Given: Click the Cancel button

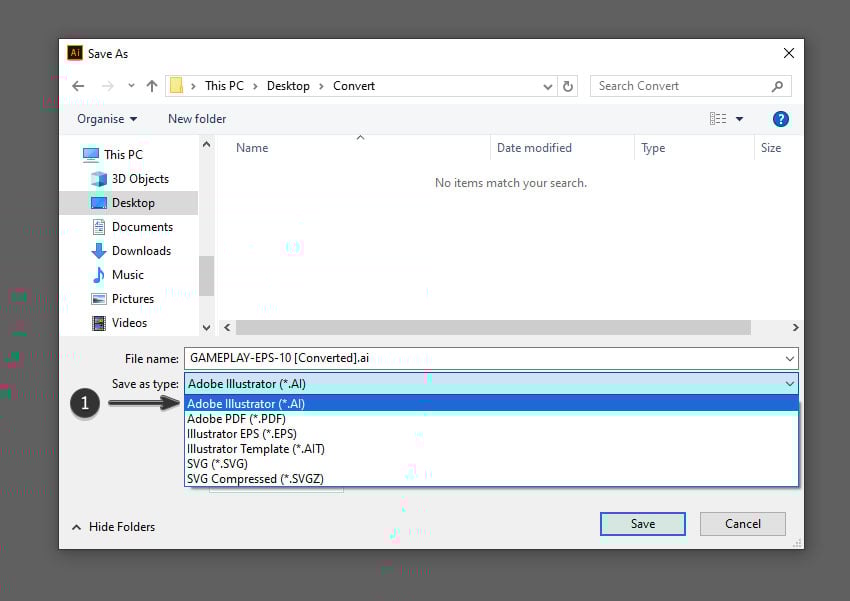Looking at the screenshot, I should (x=742, y=524).
